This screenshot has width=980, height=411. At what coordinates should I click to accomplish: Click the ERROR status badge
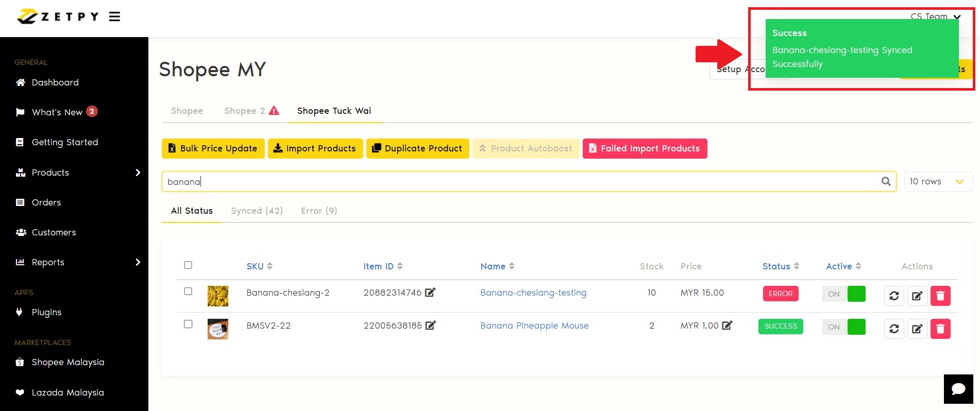coord(781,294)
